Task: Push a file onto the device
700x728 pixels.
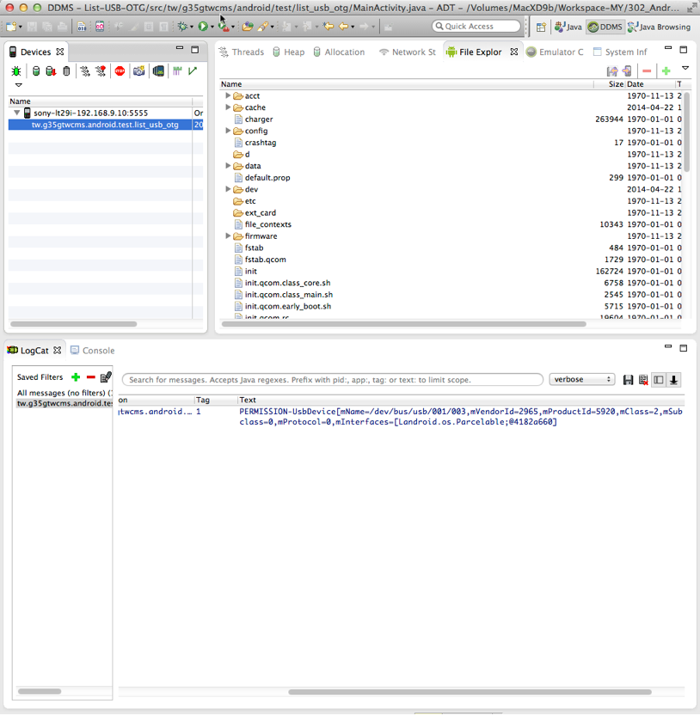Action: click(x=627, y=71)
